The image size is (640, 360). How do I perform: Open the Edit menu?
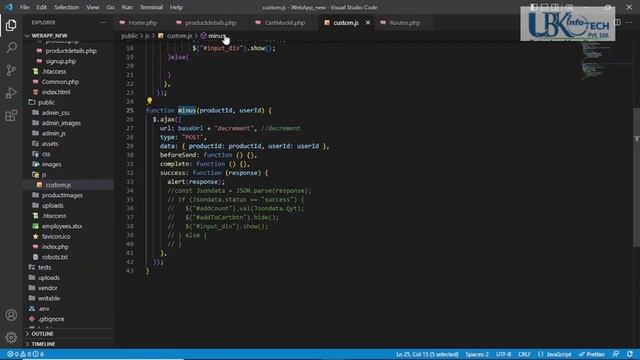pos(41,7)
